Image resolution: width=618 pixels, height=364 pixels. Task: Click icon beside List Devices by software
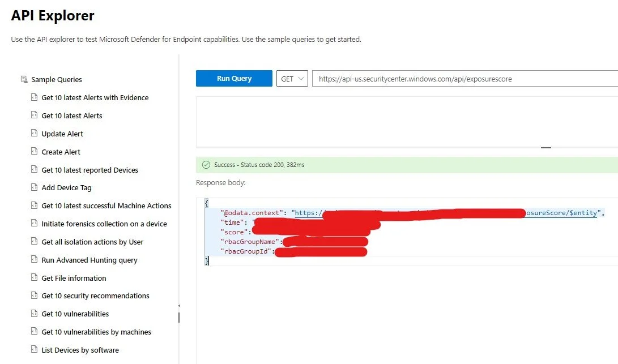pos(35,350)
